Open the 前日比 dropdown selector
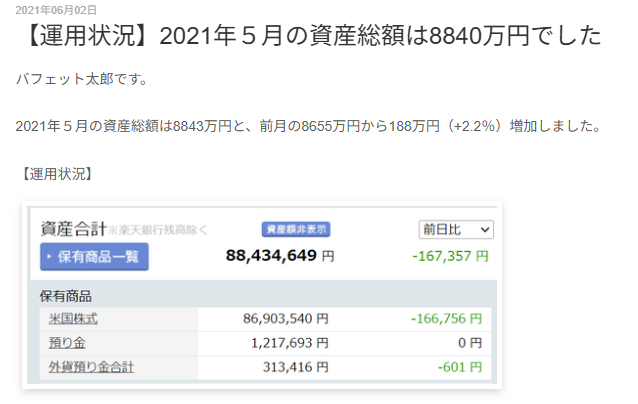 pos(455,229)
